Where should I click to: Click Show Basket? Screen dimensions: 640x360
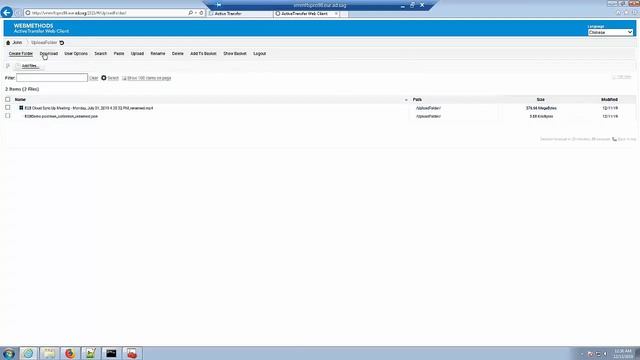pos(235,53)
